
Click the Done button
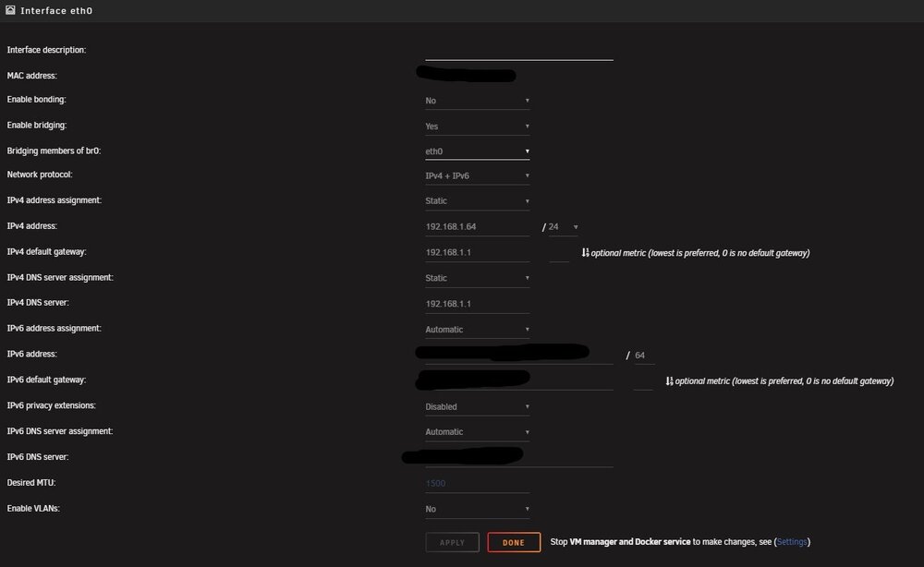coord(514,542)
